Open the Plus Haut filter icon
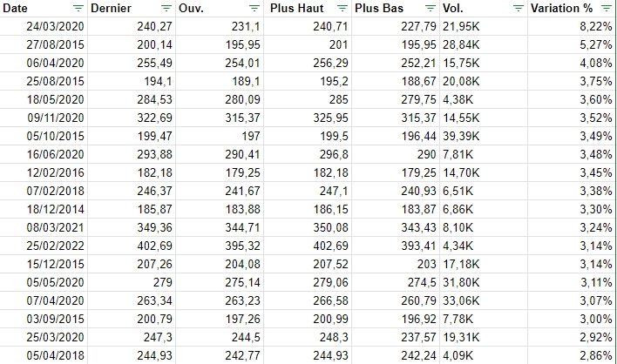The height and width of the screenshot is (364, 617). [x=342, y=8]
